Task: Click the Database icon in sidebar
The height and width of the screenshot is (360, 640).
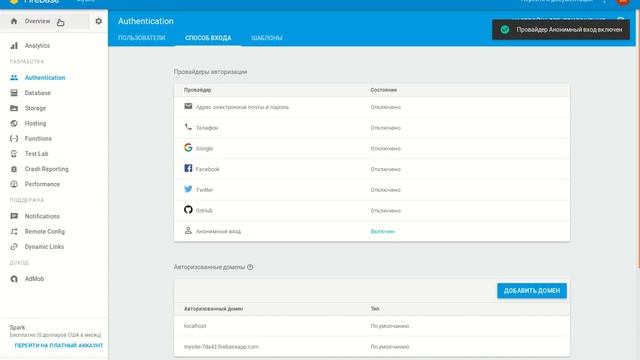Action: pyautogui.click(x=14, y=93)
